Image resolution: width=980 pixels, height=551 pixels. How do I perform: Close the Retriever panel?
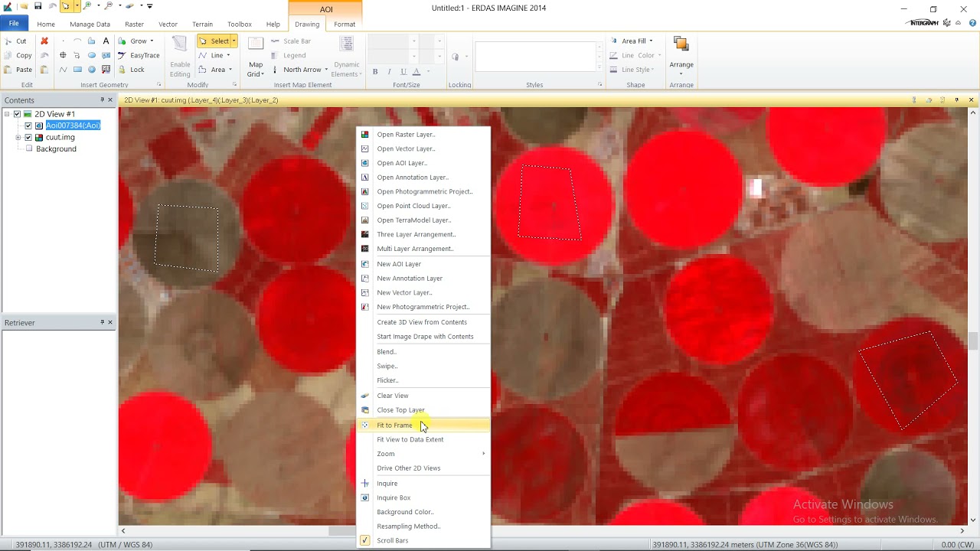tap(110, 322)
